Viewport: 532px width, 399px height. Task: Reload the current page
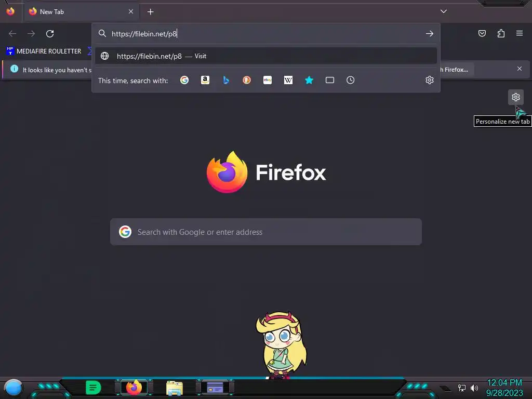coord(50,34)
